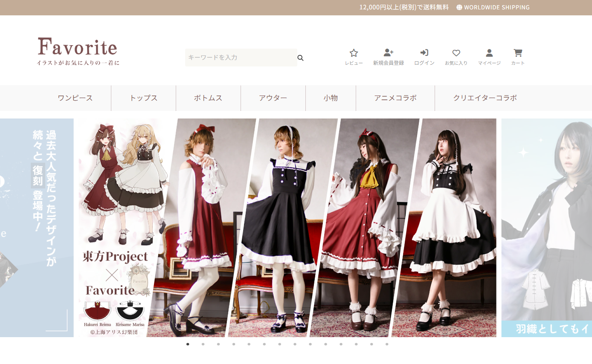The width and height of the screenshot is (592, 364).
Task: Select the twelfth carousel pagination dot
Action: click(x=357, y=344)
